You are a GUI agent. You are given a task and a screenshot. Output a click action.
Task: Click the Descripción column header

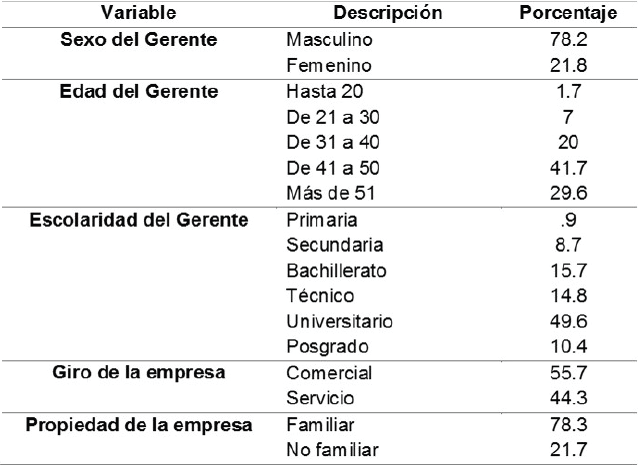[x=373, y=15]
